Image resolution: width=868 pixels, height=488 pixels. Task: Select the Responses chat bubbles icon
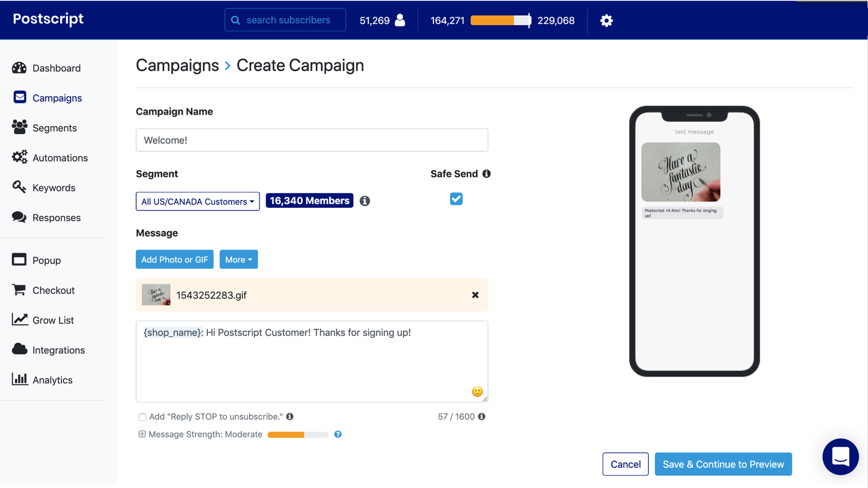click(x=20, y=217)
